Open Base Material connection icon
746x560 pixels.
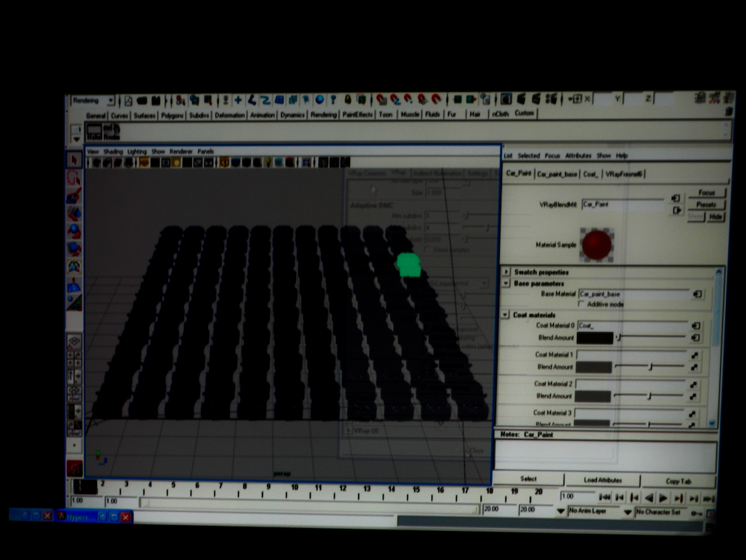pos(698,294)
